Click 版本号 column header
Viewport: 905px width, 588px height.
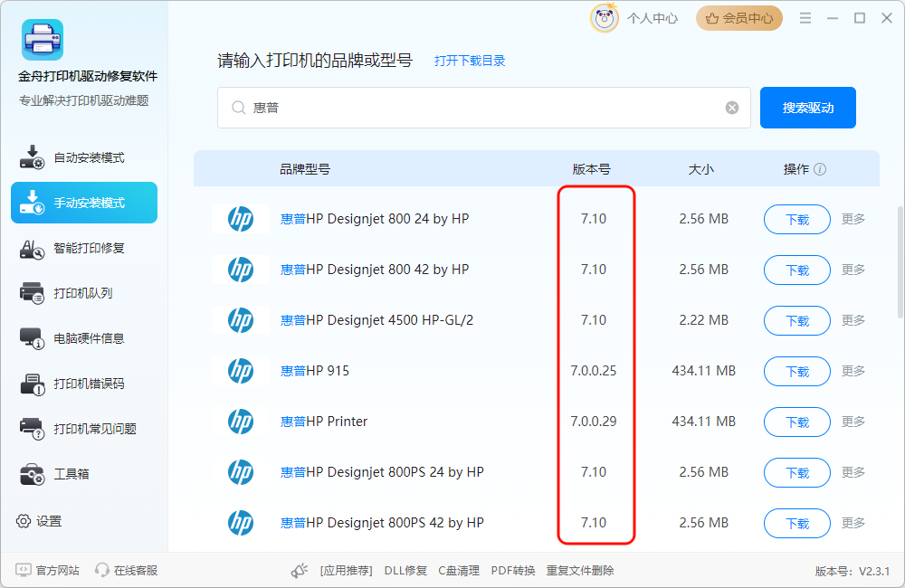pos(591,169)
